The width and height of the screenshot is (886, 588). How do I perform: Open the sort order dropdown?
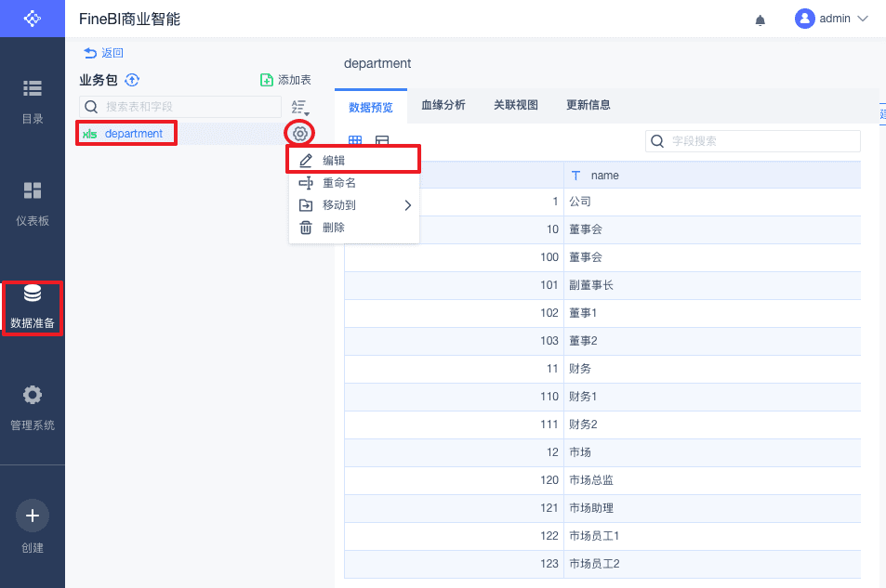tap(299, 107)
